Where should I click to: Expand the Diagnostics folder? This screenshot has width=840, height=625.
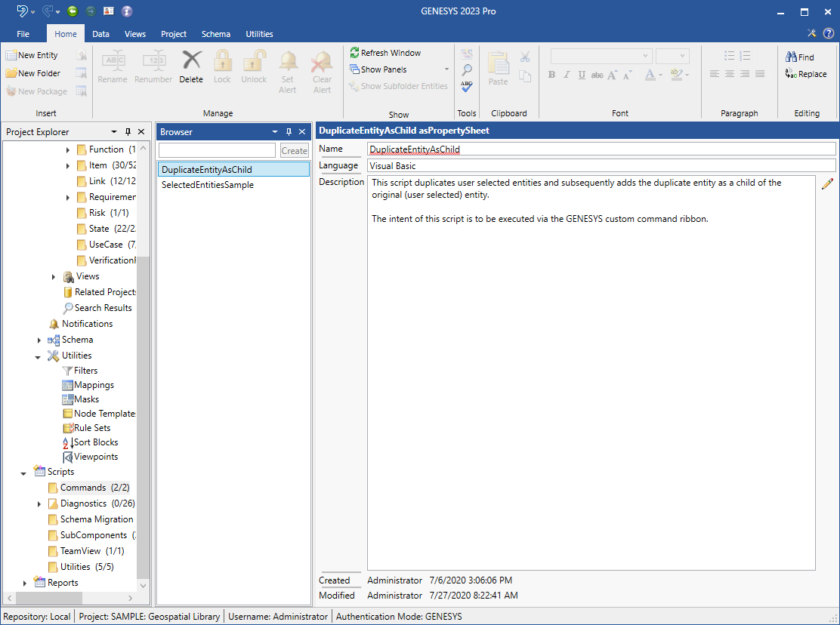(x=39, y=503)
